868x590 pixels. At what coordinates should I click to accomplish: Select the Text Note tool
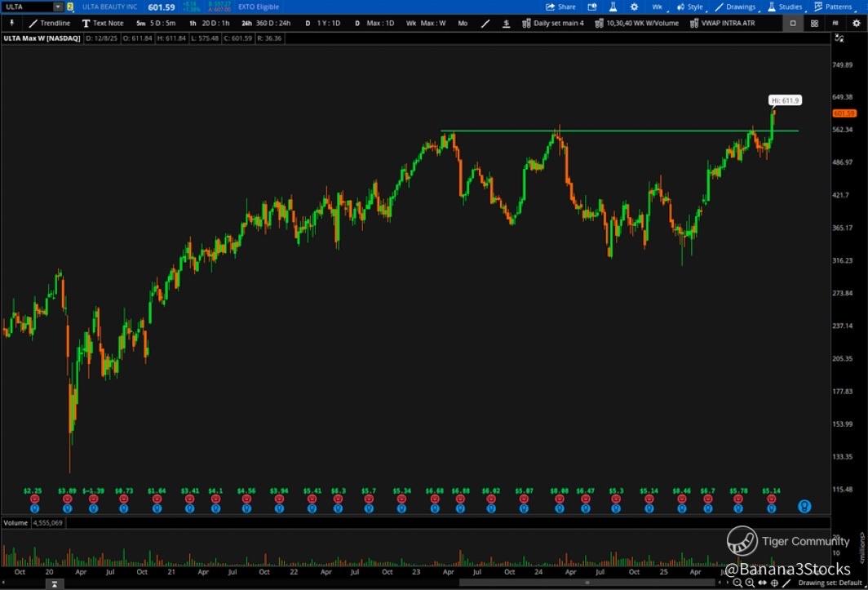click(x=103, y=24)
